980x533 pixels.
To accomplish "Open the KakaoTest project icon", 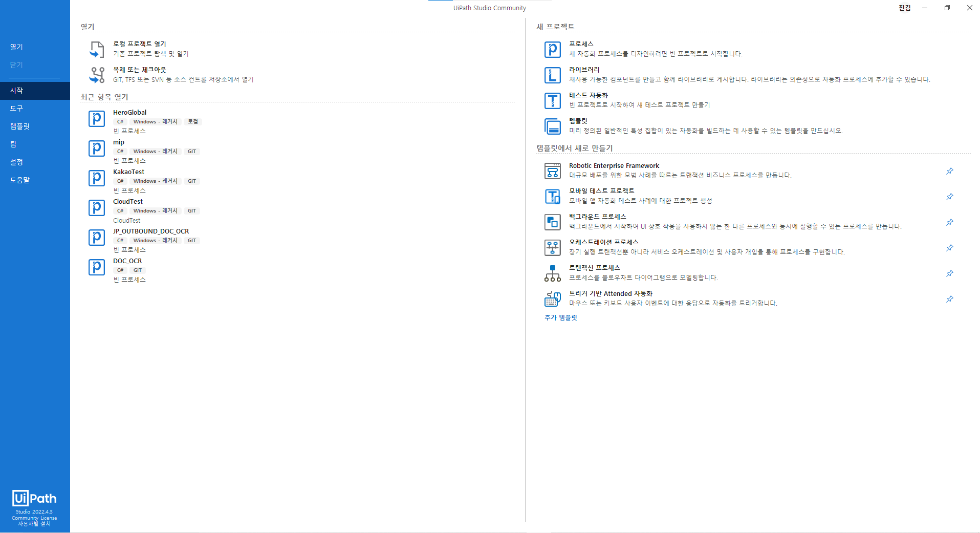I will tap(97, 178).
